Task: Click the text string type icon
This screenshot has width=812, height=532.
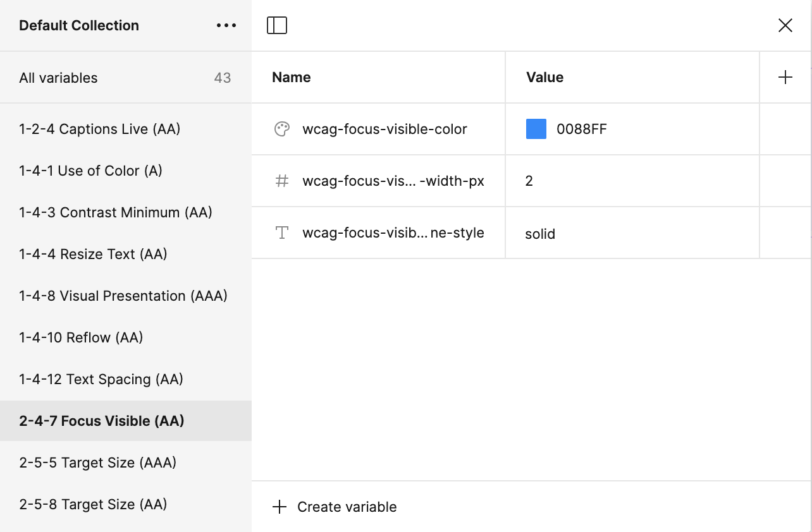Action: pyautogui.click(x=282, y=233)
